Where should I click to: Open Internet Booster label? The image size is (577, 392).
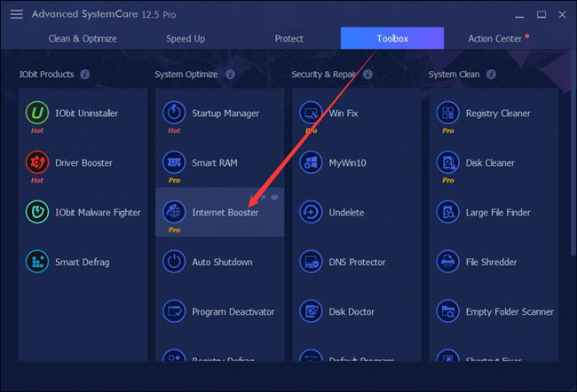225,213
